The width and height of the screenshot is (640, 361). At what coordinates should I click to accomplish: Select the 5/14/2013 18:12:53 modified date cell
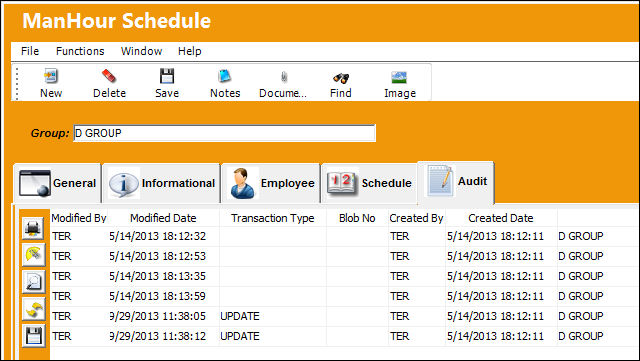[x=163, y=256]
